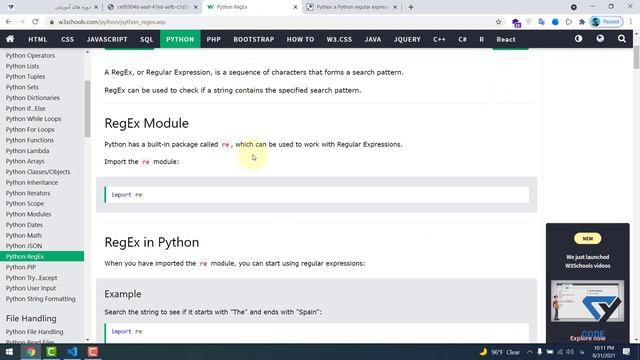The width and height of the screenshot is (640, 360).
Task: Open BOOTSTRAP in the top nav
Action: pos(254,39)
